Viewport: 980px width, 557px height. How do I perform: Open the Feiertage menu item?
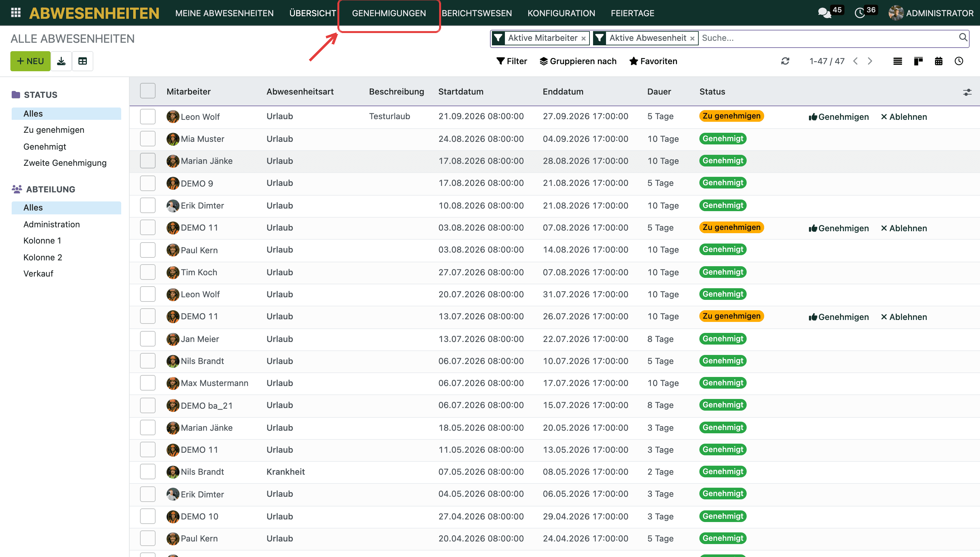click(632, 13)
